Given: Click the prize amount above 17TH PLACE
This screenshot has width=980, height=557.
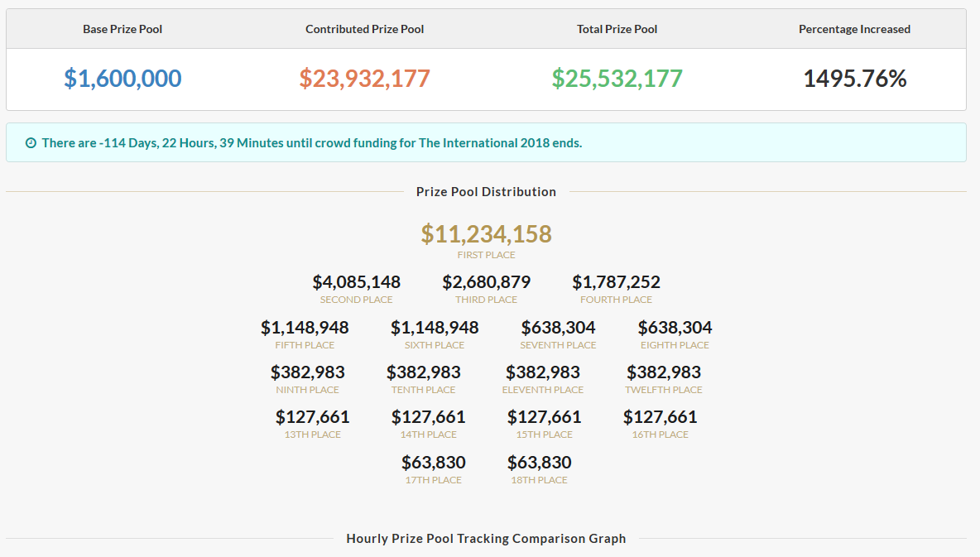Looking at the screenshot, I should 433,463.
